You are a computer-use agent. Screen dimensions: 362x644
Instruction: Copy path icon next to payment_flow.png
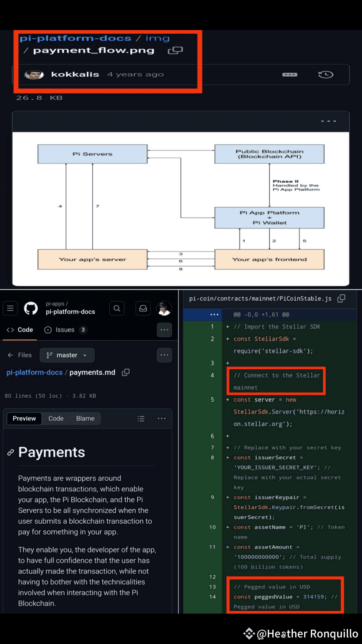175,50
